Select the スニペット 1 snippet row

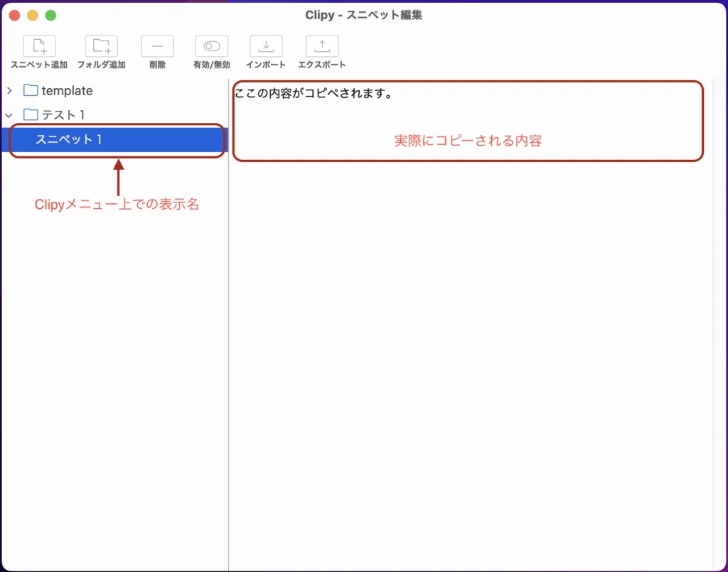114,140
